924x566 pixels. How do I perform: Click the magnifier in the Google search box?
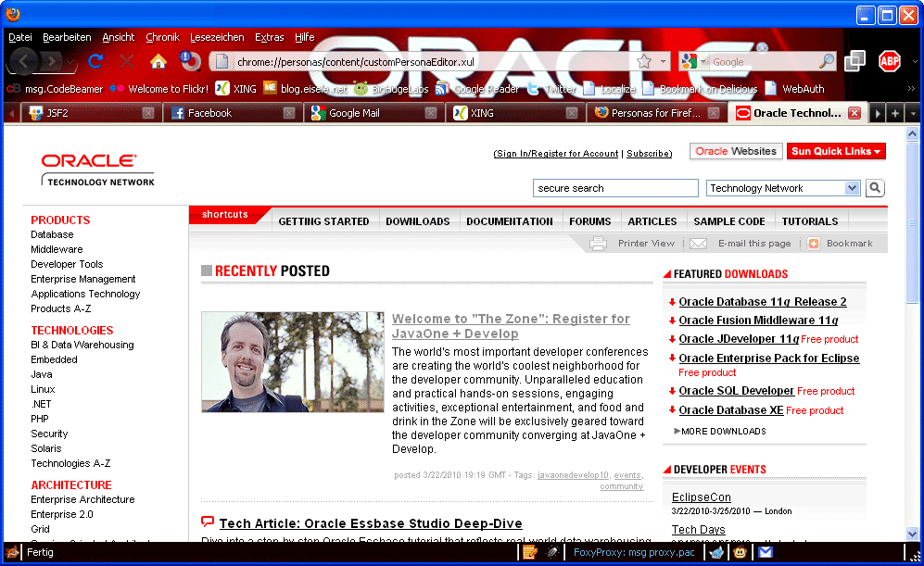(x=826, y=61)
